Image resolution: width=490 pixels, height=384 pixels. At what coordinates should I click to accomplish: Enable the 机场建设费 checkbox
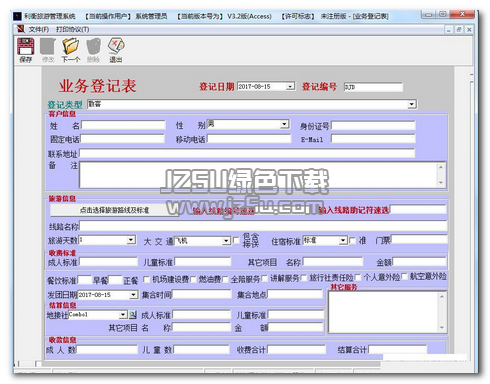(x=146, y=279)
